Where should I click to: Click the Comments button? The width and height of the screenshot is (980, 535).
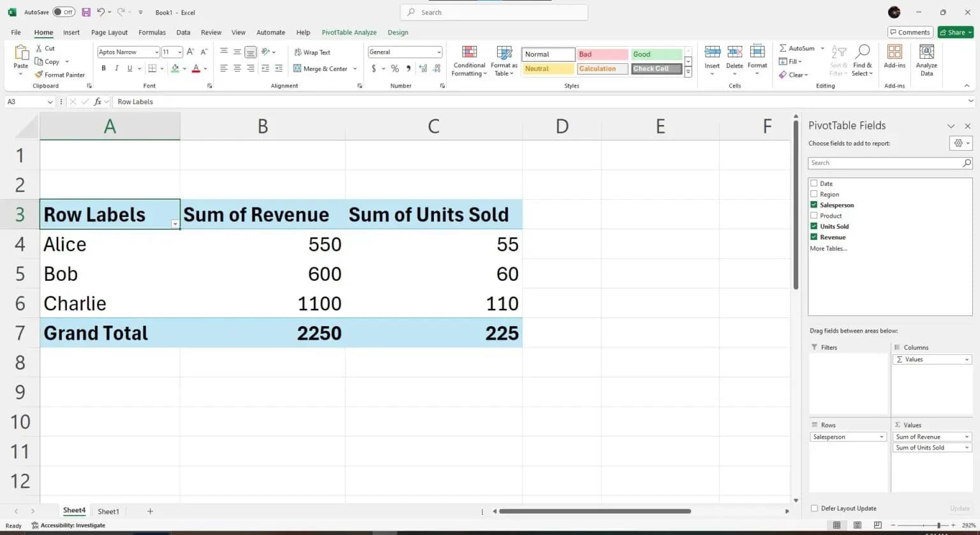[910, 32]
